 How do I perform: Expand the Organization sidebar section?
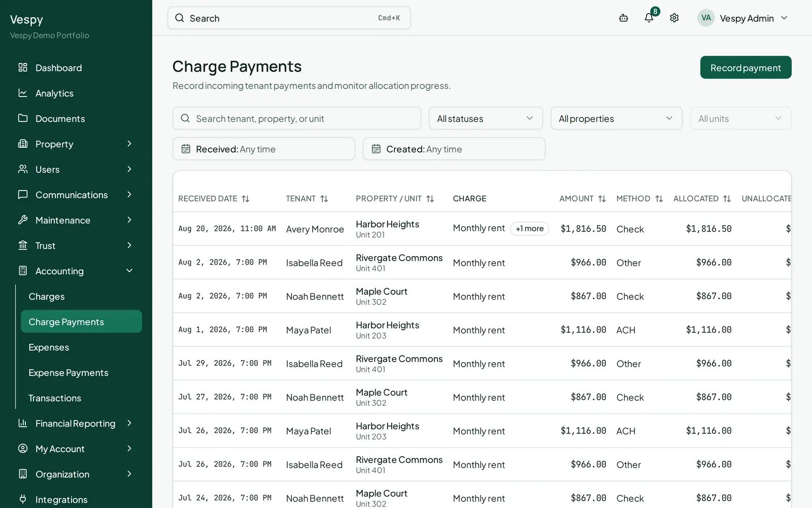(129, 474)
